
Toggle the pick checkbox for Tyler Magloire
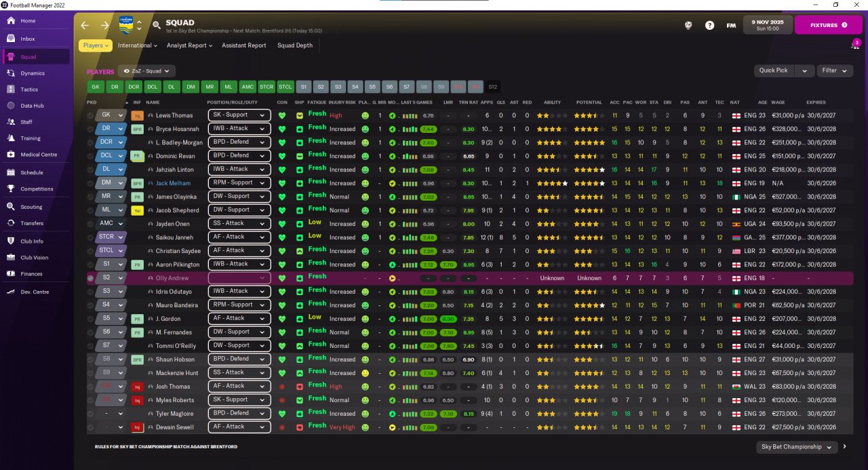click(91, 414)
